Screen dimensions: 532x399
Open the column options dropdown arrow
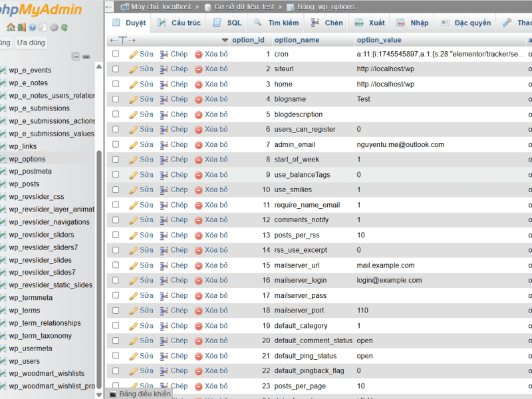pyautogui.click(x=225, y=41)
